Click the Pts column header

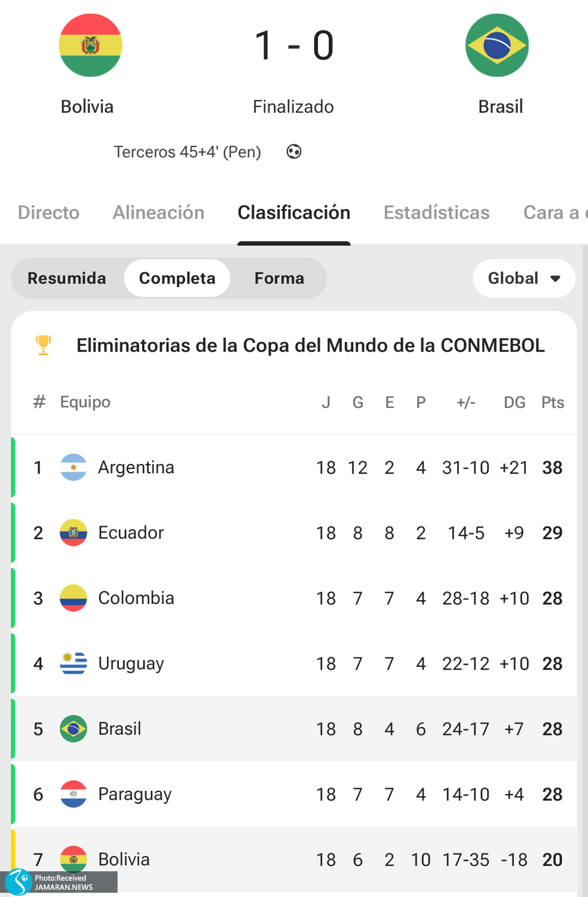553,402
